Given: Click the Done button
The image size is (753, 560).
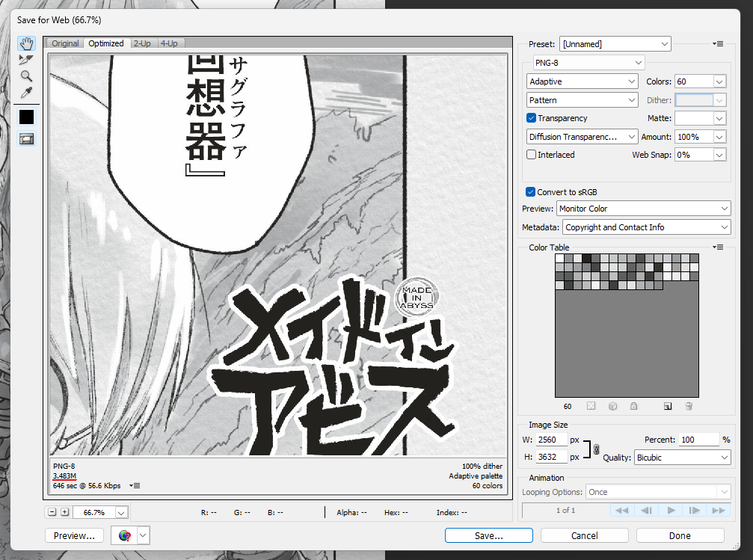Looking at the screenshot, I should tap(680, 535).
